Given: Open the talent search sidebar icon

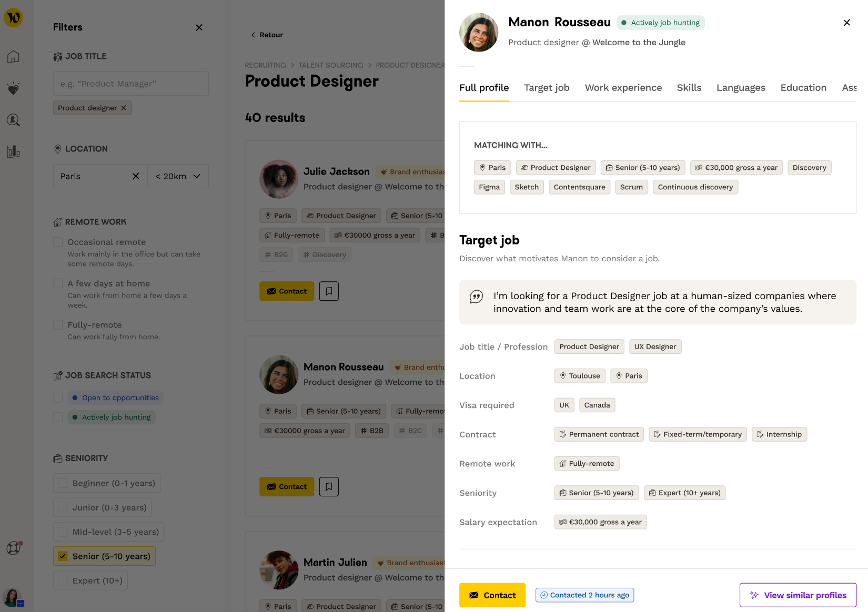Looking at the screenshot, I should (x=13, y=120).
